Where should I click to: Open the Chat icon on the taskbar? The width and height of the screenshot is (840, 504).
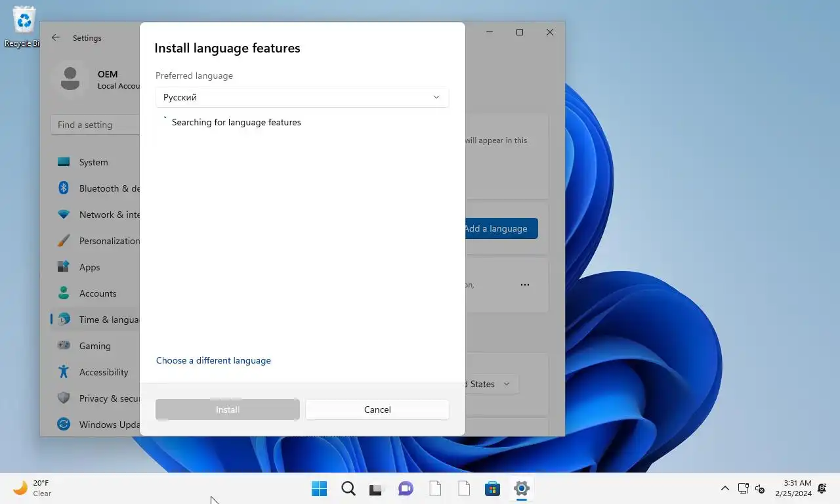coord(406,488)
